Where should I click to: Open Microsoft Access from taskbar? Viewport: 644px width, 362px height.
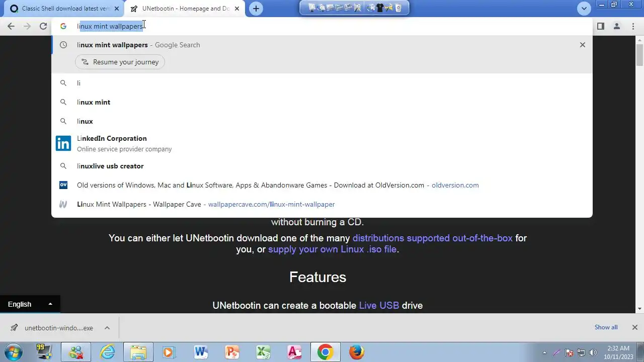tap(294, 352)
